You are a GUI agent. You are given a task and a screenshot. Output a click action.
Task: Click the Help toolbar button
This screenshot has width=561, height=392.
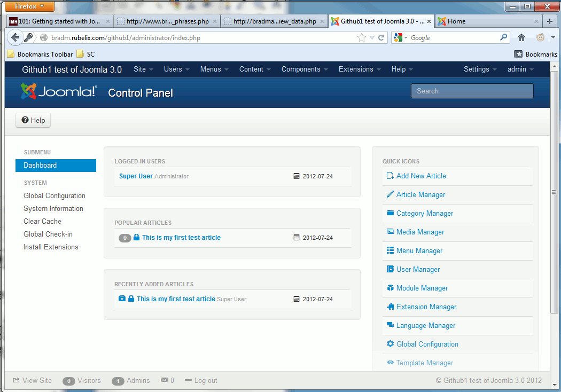[x=33, y=120]
